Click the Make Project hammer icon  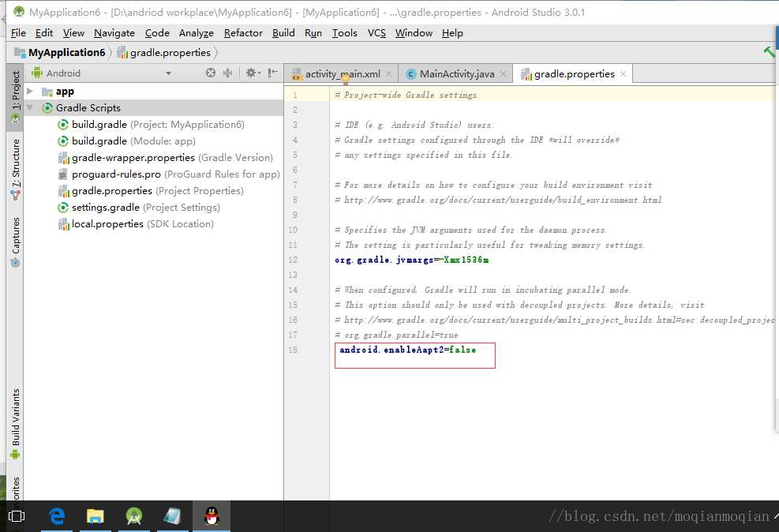(x=770, y=51)
